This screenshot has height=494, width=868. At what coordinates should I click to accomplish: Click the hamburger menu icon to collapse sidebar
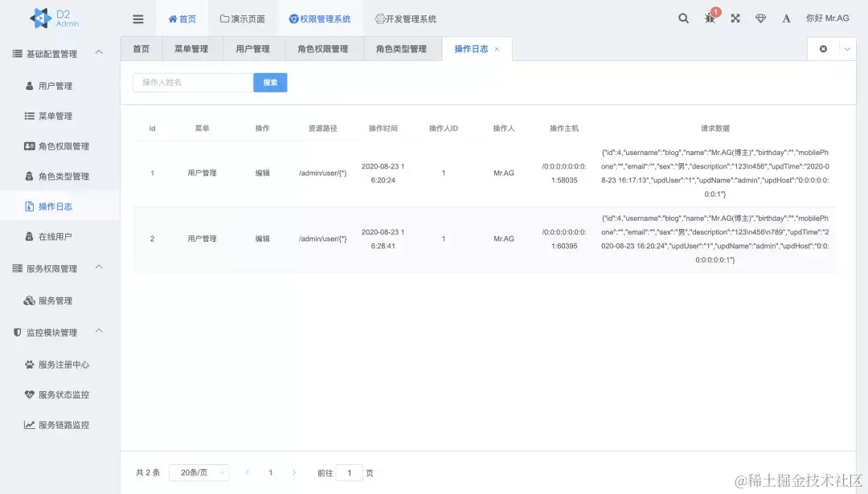(x=137, y=18)
